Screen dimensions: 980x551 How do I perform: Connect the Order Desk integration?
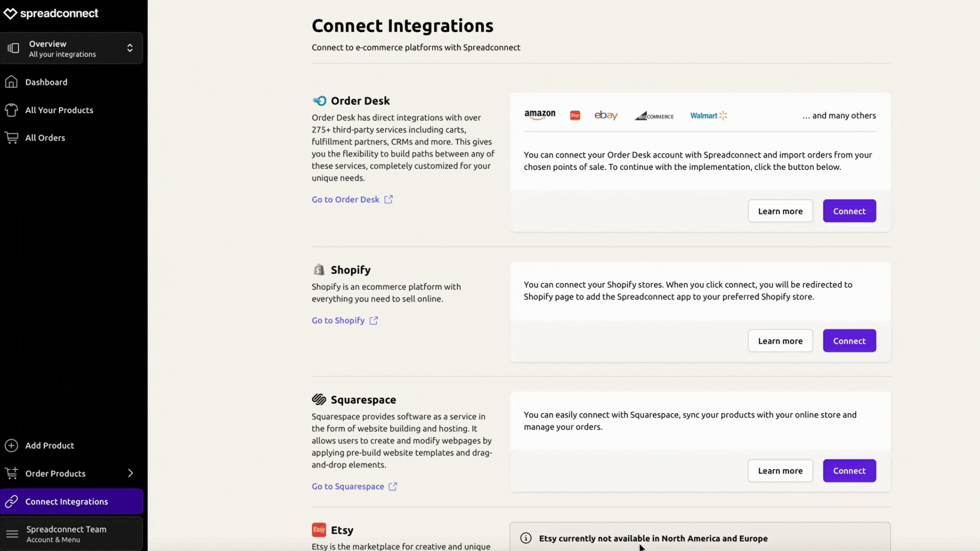click(849, 211)
